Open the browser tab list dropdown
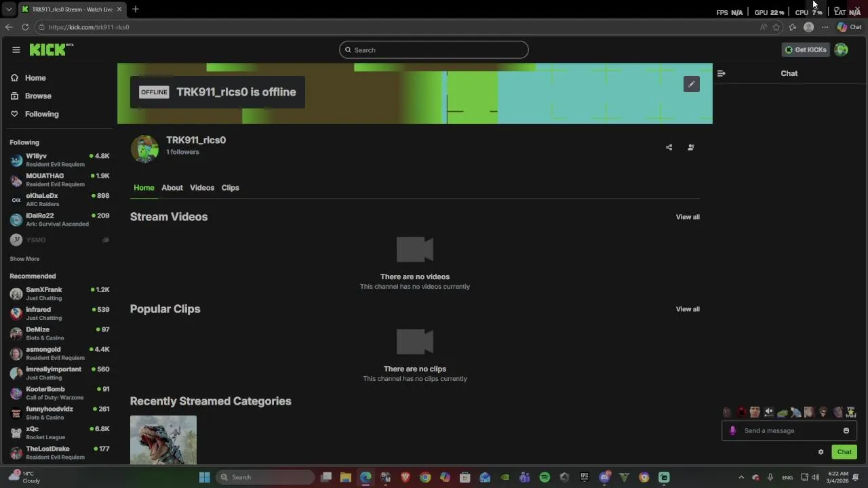This screenshot has width=868, height=488. pyautogui.click(x=8, y=9)
